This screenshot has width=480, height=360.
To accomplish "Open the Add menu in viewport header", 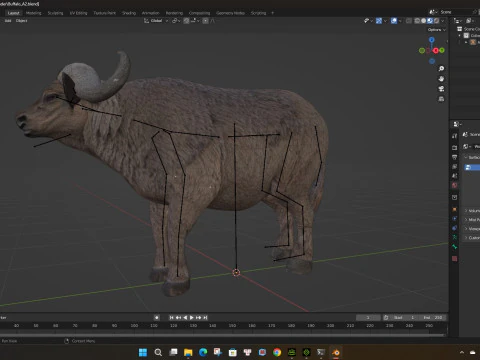I will (x=8, y=21).
